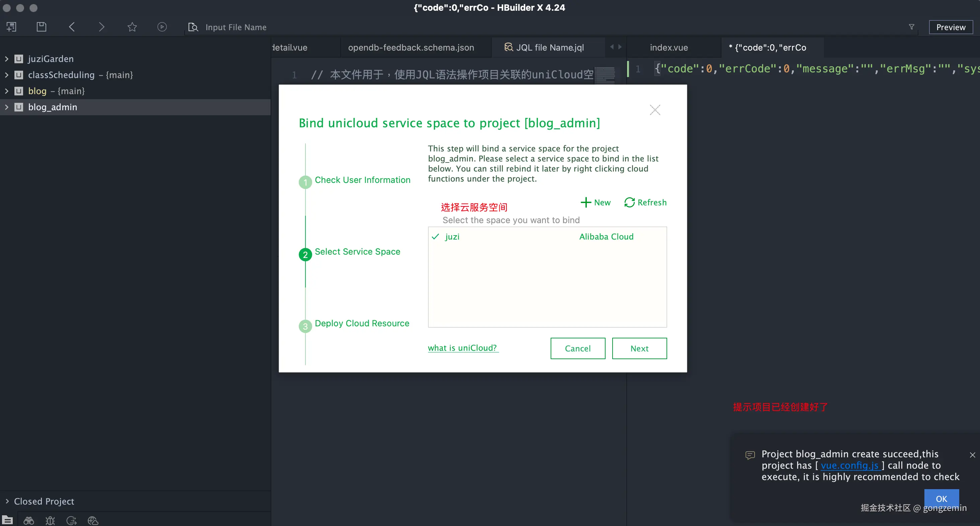Click the save file toolbar icon
The height and width of the screenshot is (526, 980).
click(x=41, y=27)
